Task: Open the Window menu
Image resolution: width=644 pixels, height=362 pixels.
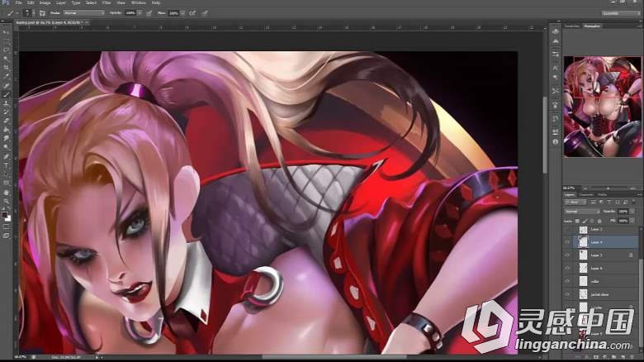Action: (139, 2)
